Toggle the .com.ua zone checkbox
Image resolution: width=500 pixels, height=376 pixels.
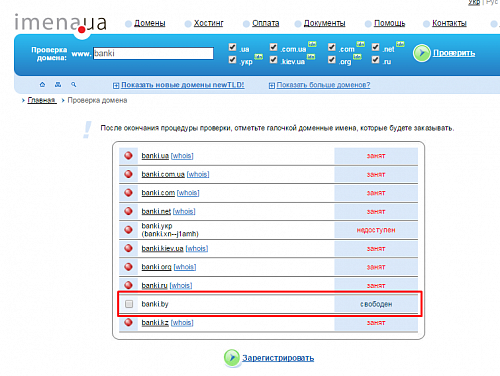point(273,47)
